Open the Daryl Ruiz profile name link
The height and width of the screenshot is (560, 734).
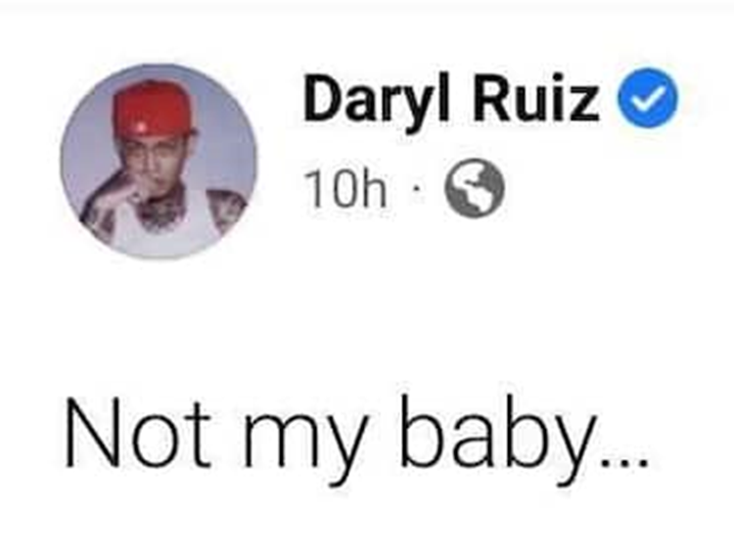pyautogui.click(x=451, y=100)
